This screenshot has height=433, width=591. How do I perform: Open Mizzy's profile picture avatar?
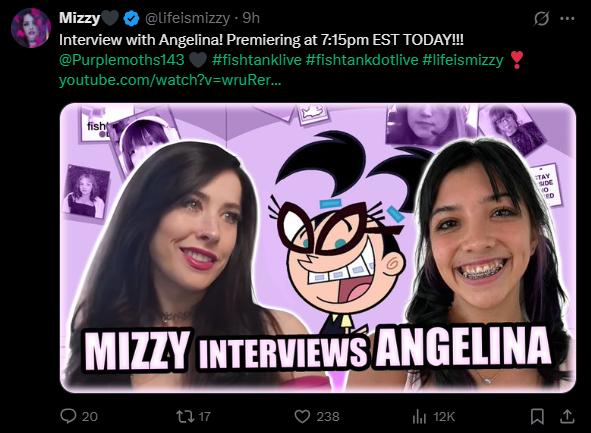(x=31, y=28)
